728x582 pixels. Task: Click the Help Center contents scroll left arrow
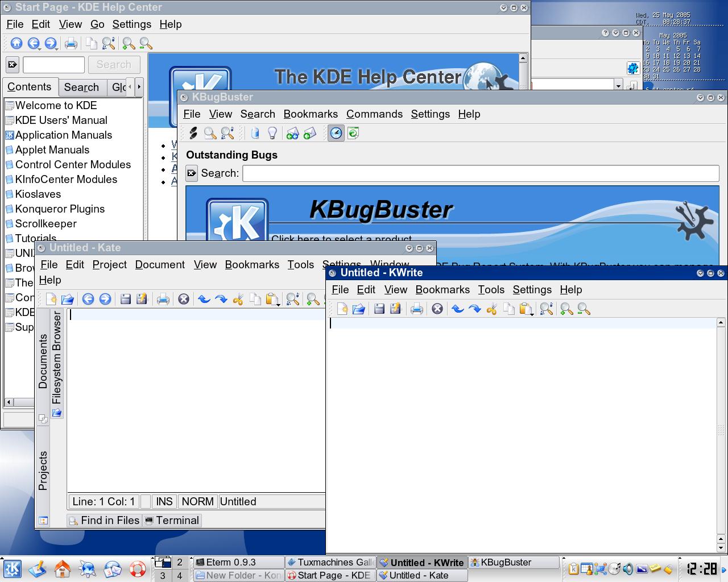pyautogui.click(x=9, y=402)
